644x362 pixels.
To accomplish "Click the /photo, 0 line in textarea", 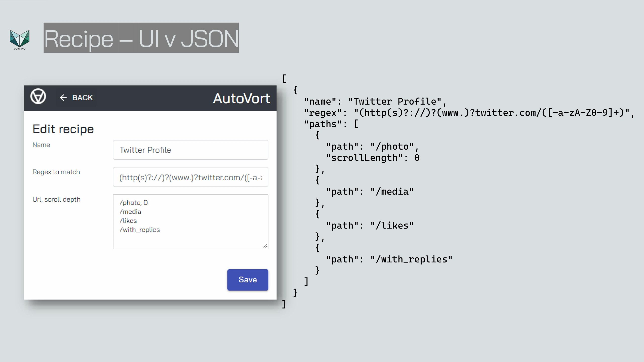I will 134,203.
